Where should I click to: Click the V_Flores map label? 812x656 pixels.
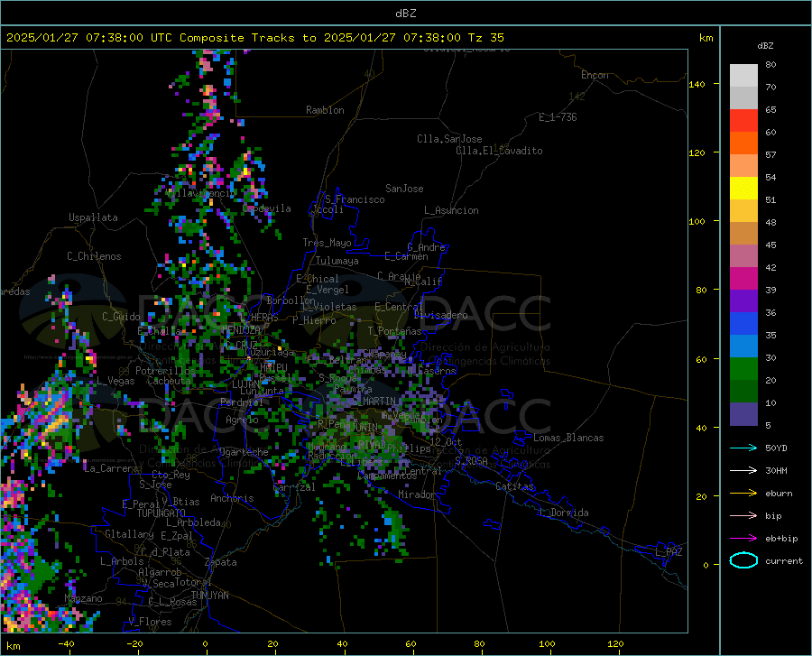pos(150,622)
